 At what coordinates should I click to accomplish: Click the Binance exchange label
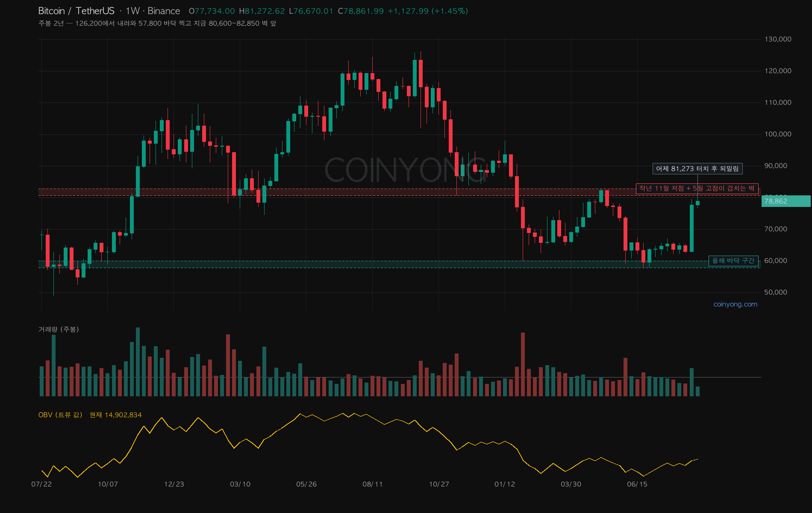point(164,11)
